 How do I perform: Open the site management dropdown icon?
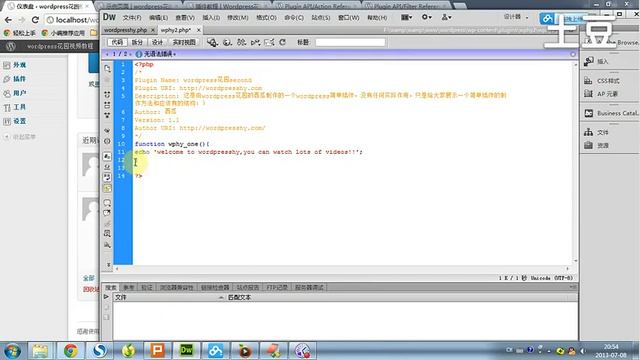point(447,18)
